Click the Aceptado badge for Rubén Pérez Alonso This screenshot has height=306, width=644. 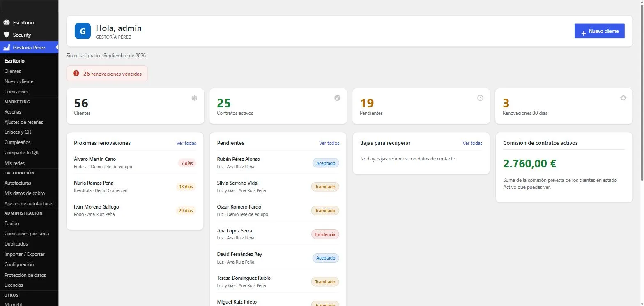pyautogui.click(x=326, y=163)
